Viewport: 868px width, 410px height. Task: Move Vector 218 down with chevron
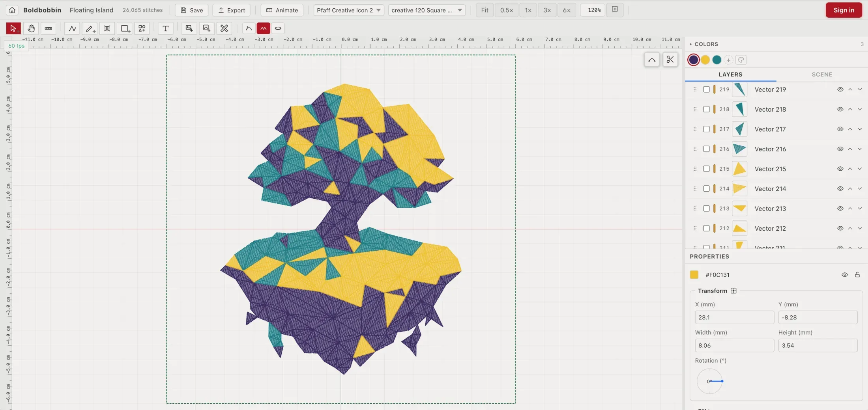pos(860,109)
